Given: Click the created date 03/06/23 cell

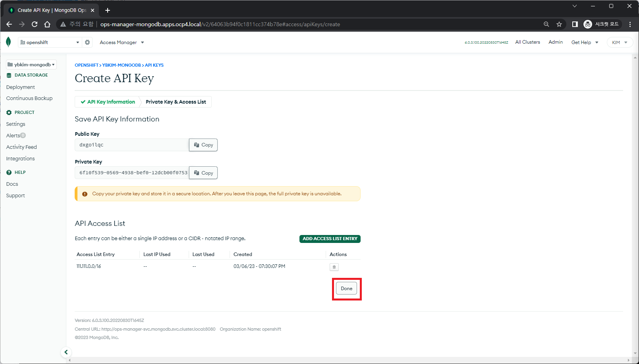Looking at the screenshot, I should [x=259, y=266].
